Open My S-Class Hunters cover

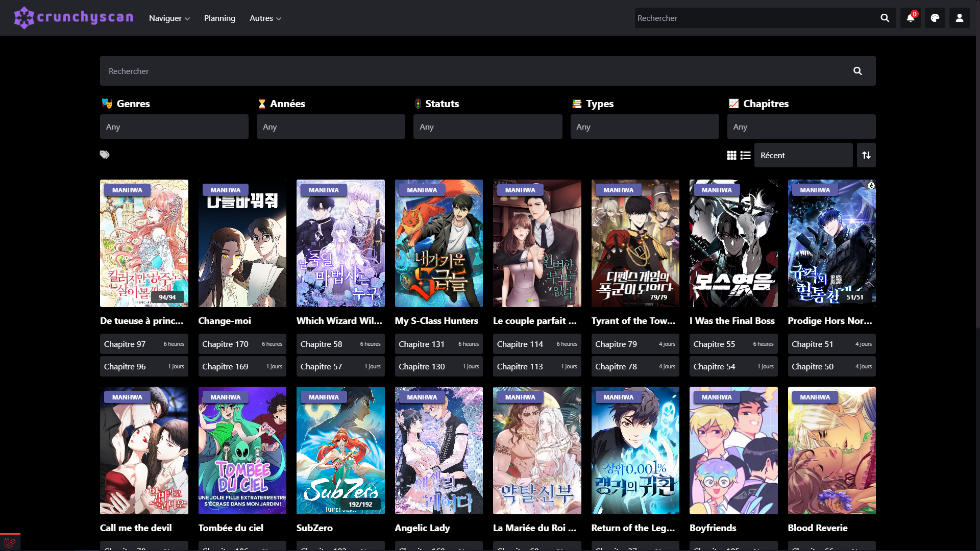(x=439, y=243)
